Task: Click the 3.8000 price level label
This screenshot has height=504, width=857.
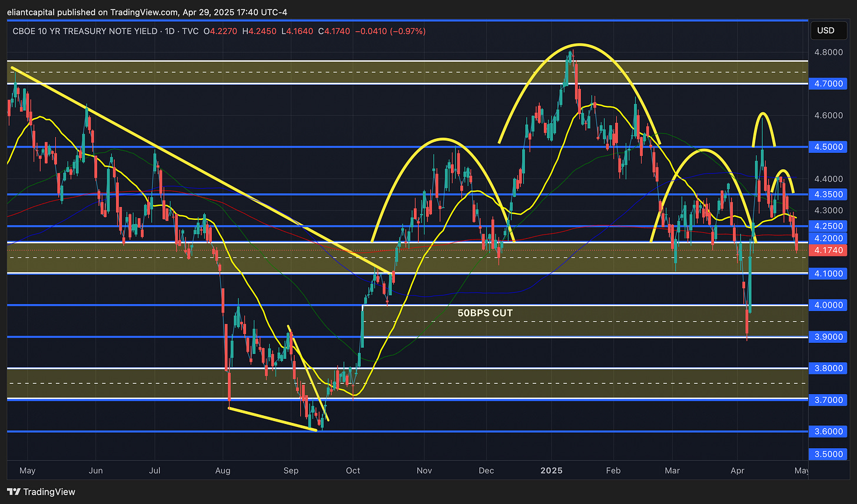Action: pyautogui.click(x=829, y=368)
